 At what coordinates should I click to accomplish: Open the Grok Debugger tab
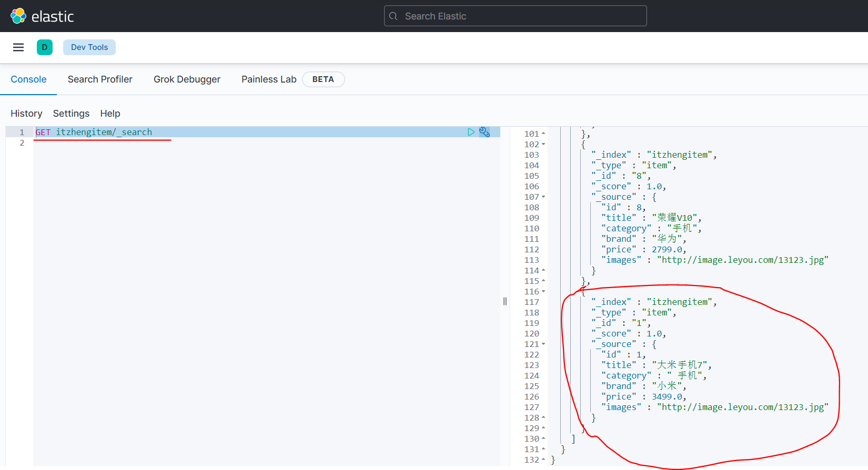pos(187,79)
